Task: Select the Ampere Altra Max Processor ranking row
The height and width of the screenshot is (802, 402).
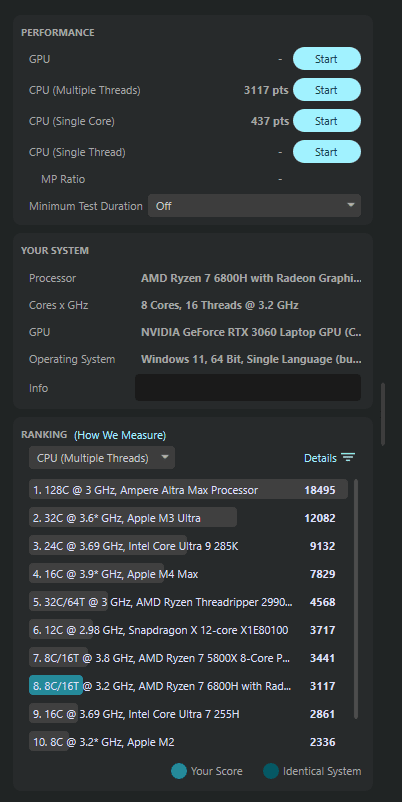Action: click(x=188, y=490)
